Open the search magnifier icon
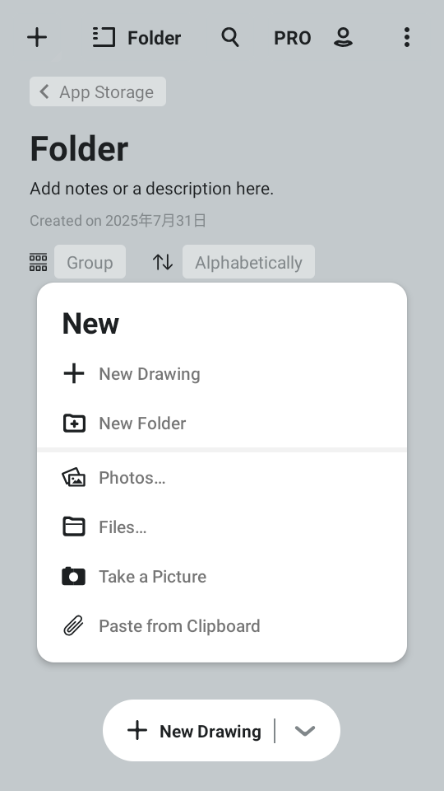This screenshot has height=791, width=444. coord(230,37)
